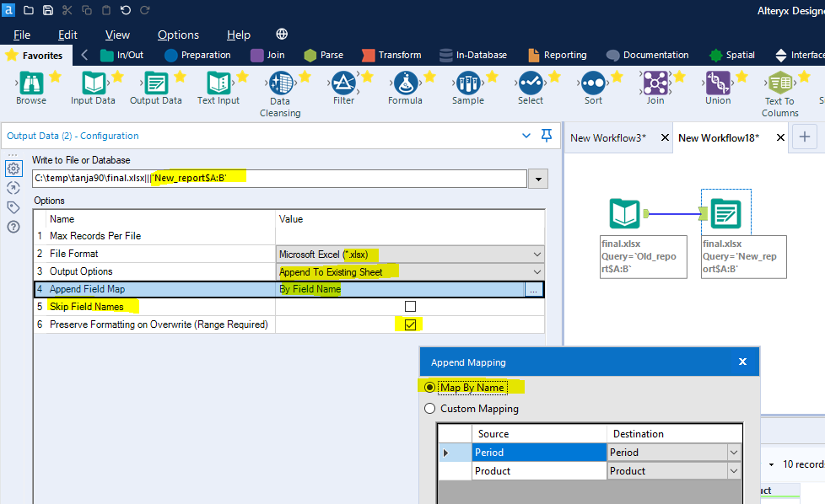Open the configuration gear side icon
The width and height of the screenshot is (825, 504).
coord(13,169)
